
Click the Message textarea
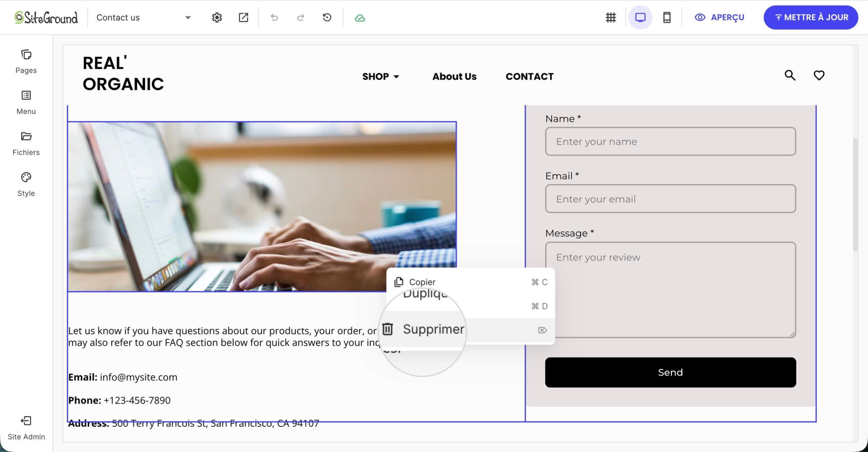click(670, 290)
